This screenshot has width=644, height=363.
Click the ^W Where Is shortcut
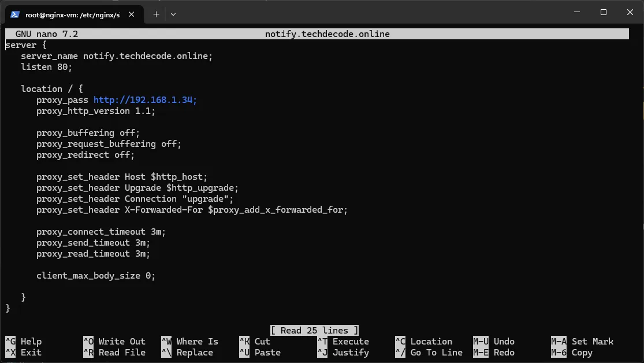pyautogui.click(x=190, y=342)
